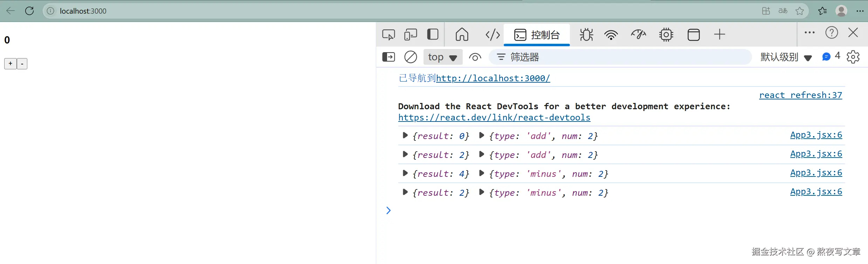The height and width of the screenshot is (264, 868).
Task: Open the react.dev react-devtools link
Action: 494,117
